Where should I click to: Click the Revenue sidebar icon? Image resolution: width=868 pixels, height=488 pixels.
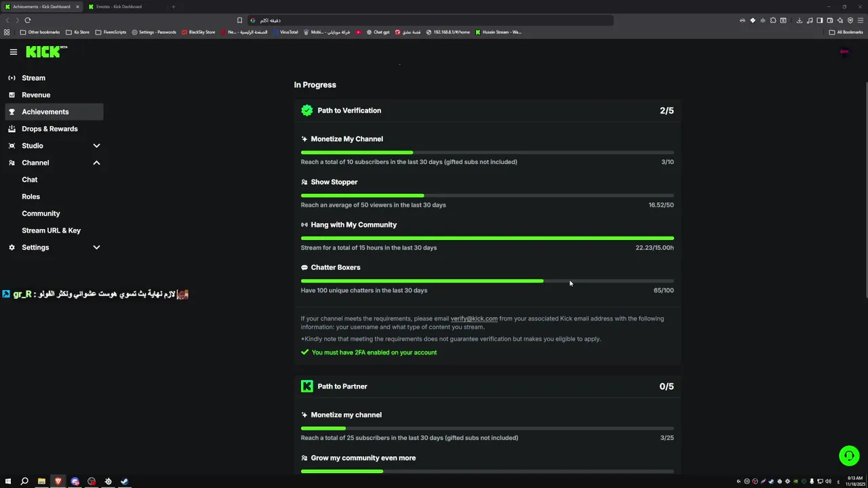pyautogui.click(x=12, y=95)
